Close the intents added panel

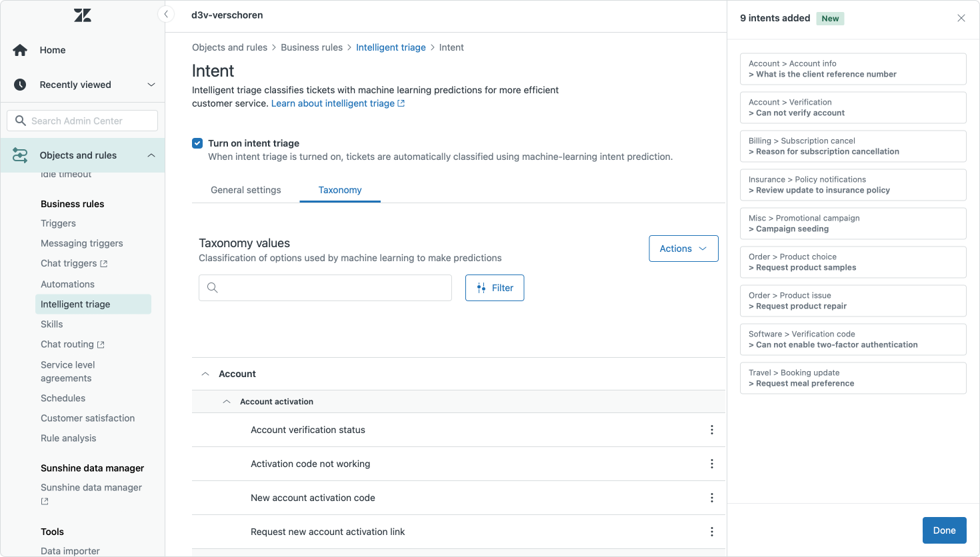click(961, 18)
